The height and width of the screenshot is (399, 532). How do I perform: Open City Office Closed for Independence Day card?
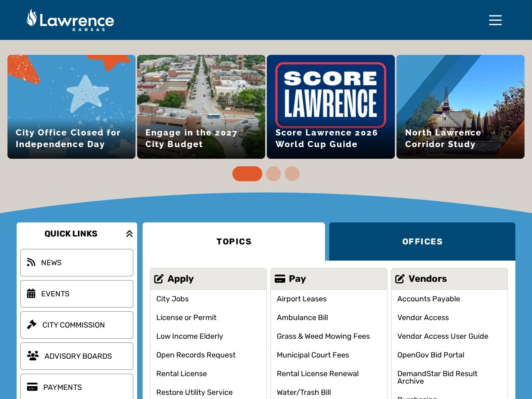(71, 107)
